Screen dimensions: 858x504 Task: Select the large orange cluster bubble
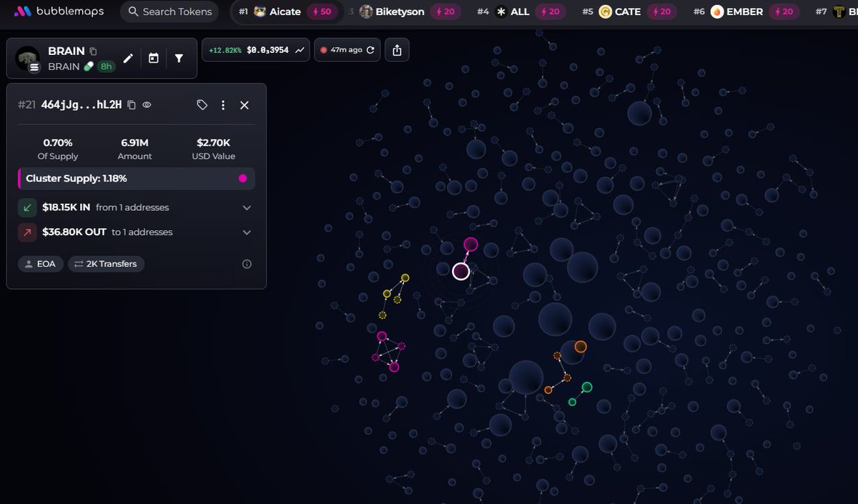[581, 347]
